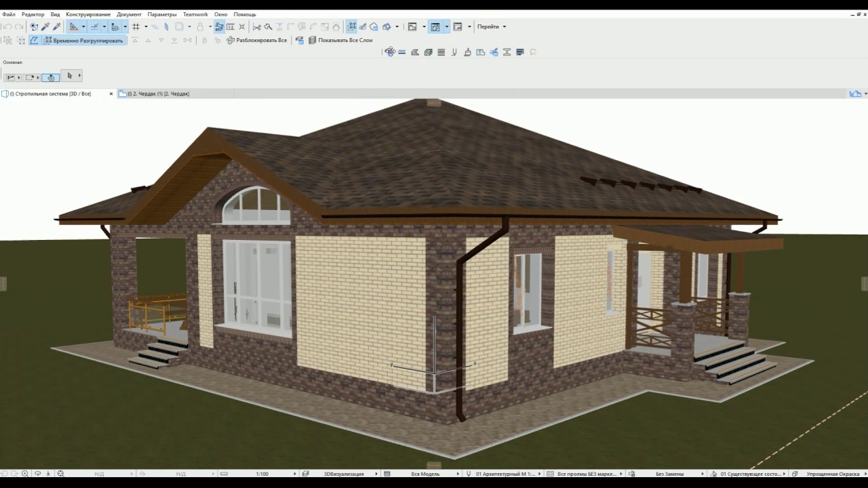
Task: Open the Документ menu
Action: tap(129, 14)
